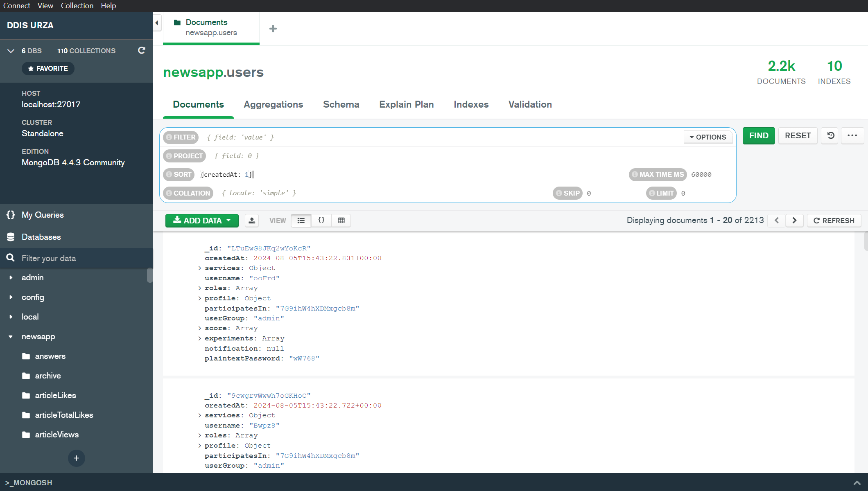Screen dimensions: 868x491
Task: Go to next page of documents
Action: (795, 221)
